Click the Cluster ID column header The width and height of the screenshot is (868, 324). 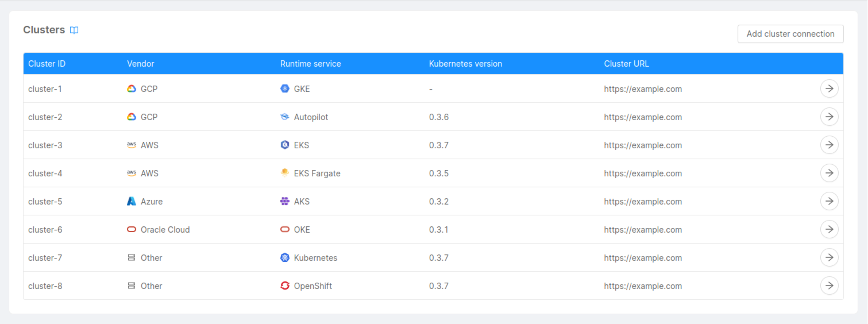pos(47,64)
